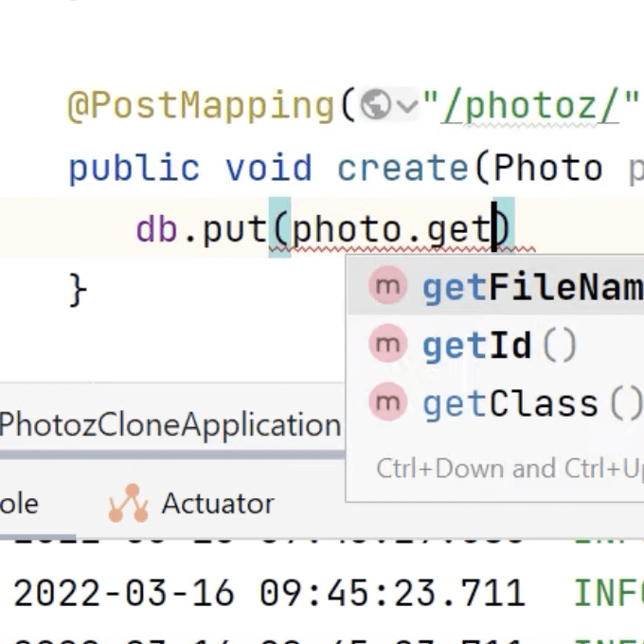The height and width of the screenshot is (644, 644).
Task: Click the db field reference
Action: [156, 229]
